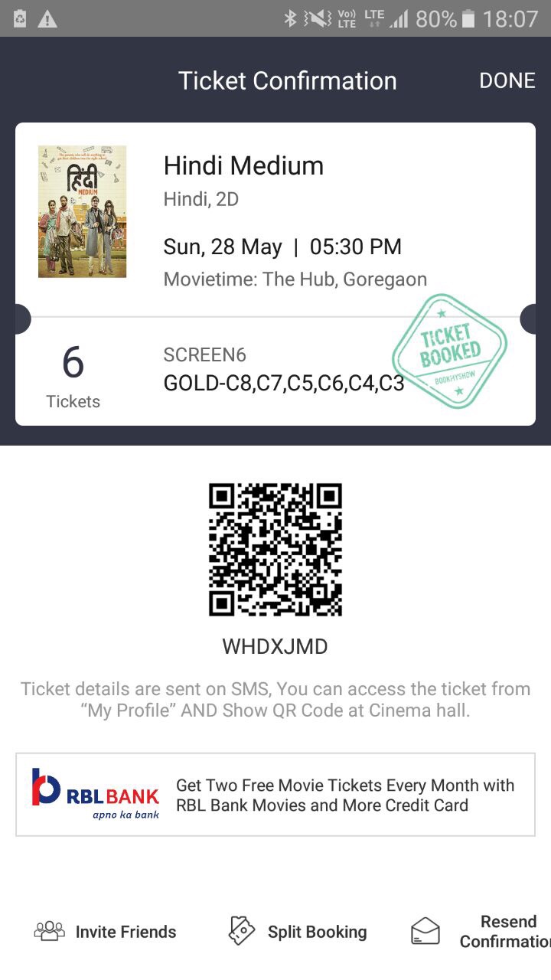
Task: Tap the Bluetooth status bar icon
Action: coord(290,18)
